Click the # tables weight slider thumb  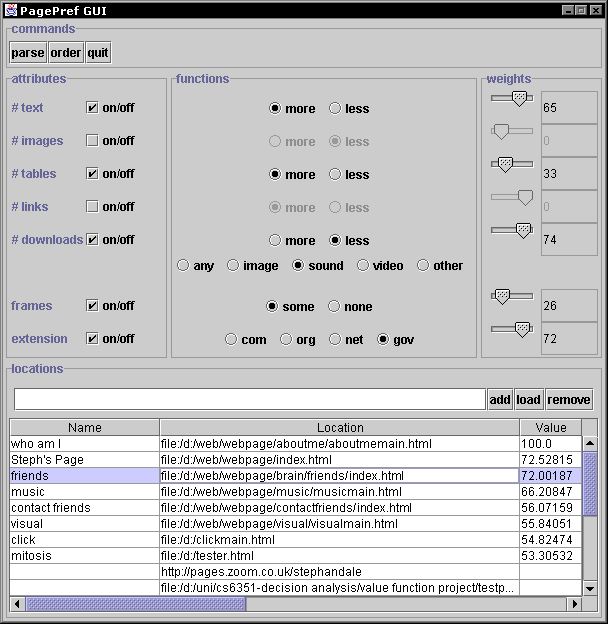tap(505, 165)
